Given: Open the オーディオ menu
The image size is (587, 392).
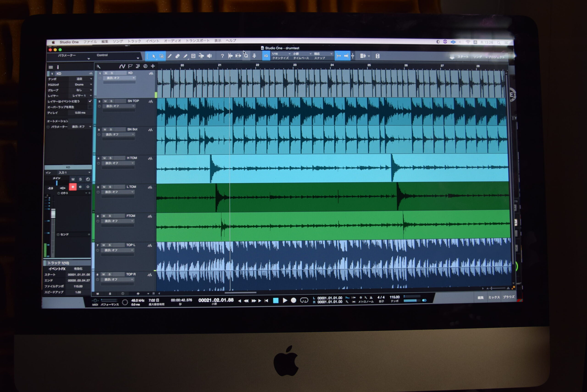Looking at the screenshot, I should (x=172, y=41).
